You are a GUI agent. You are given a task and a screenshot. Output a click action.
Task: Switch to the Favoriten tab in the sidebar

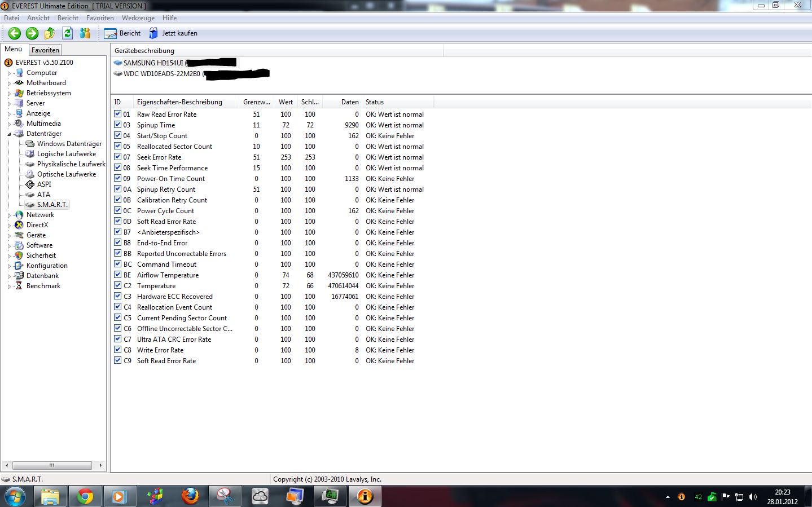pos(45,50)
